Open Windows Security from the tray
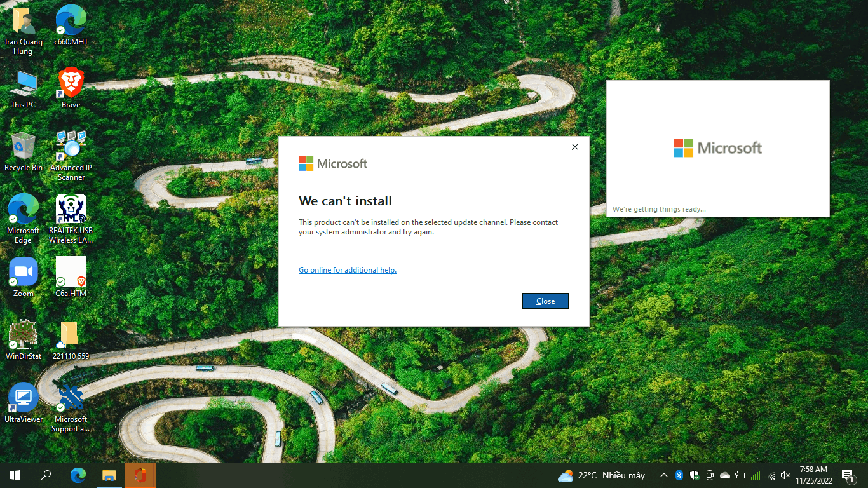 (695, 475)
